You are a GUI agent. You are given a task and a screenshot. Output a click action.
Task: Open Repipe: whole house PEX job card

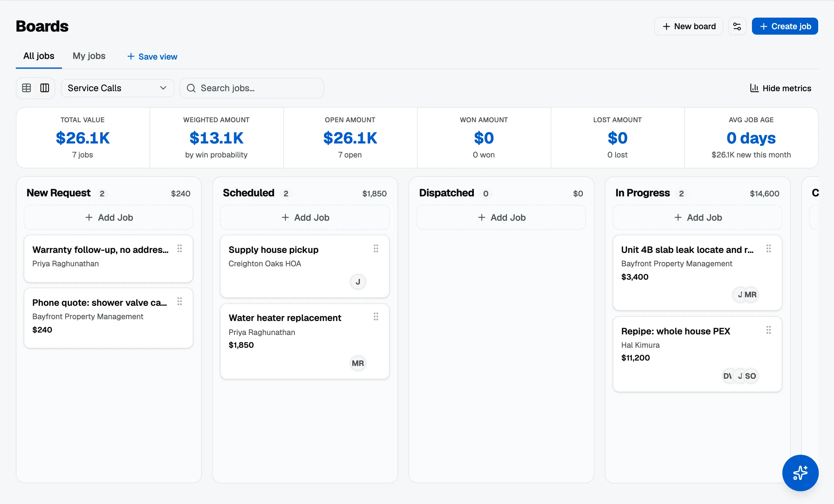coord(698,354)
